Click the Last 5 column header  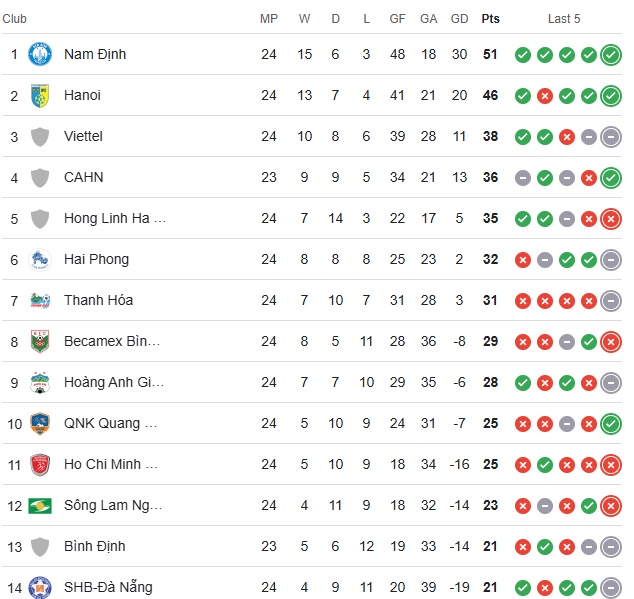click(x=564, y=19)
